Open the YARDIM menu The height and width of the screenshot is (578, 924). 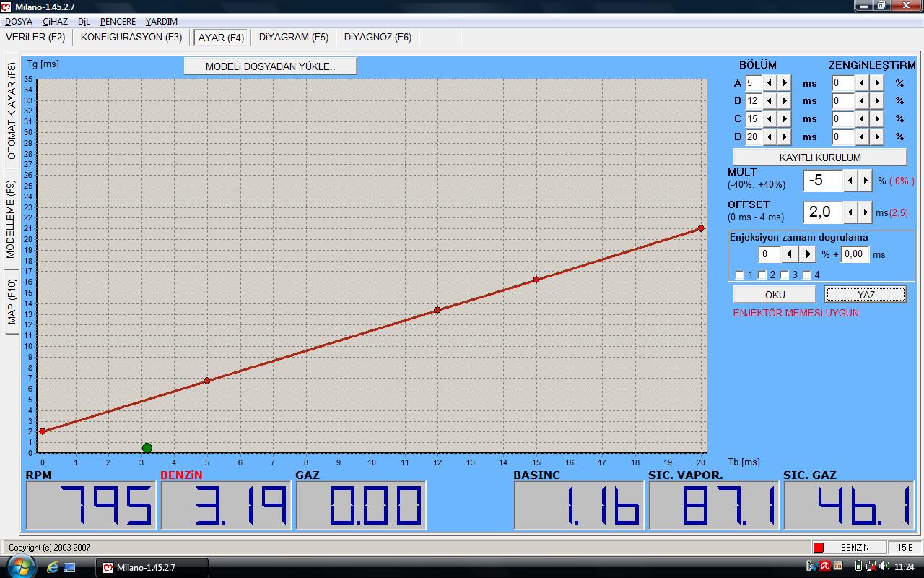tap(162, 22)
